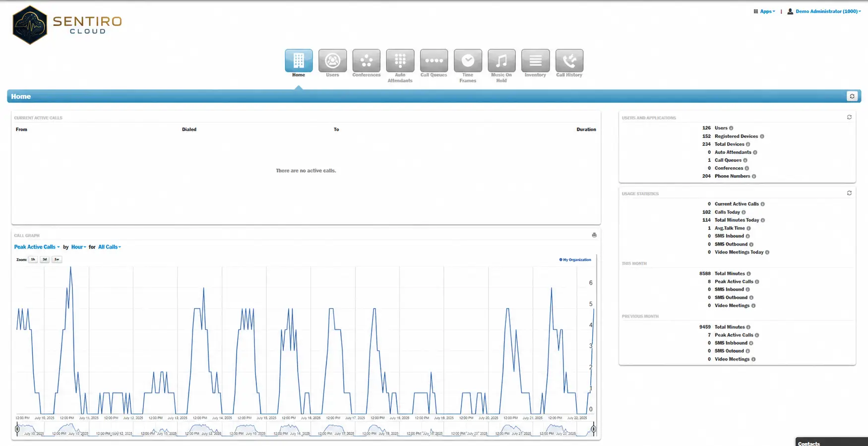
Task: Expand Peak Active Calls dropdown
Action: 37,247
